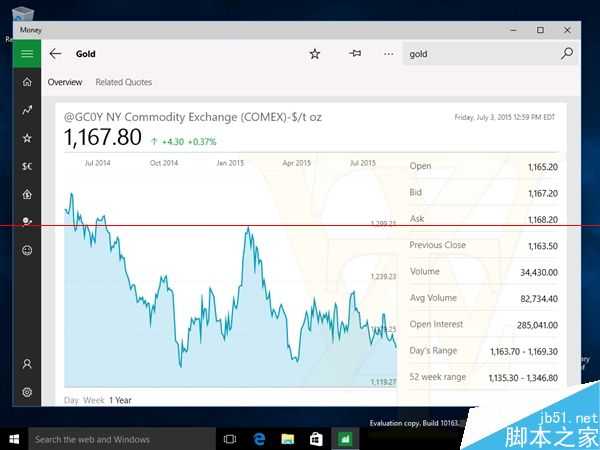Screen dimensions: 600x450
Task: Click the Friday, July 3, 2015 timestamp
Action: 504,117
